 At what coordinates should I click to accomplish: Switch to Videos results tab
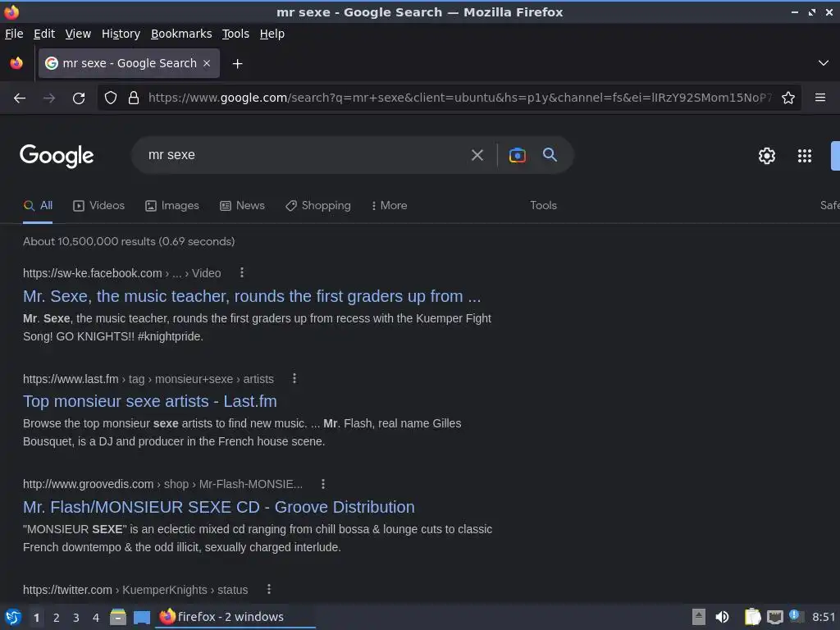click(x=98, y=206)
